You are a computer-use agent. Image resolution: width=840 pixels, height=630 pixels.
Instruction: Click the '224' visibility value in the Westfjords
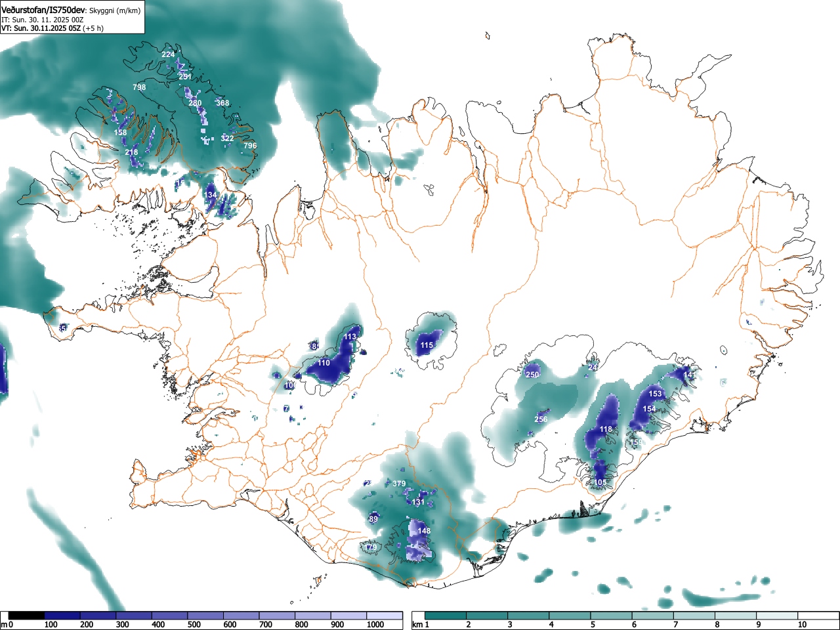tap(168, 54)
